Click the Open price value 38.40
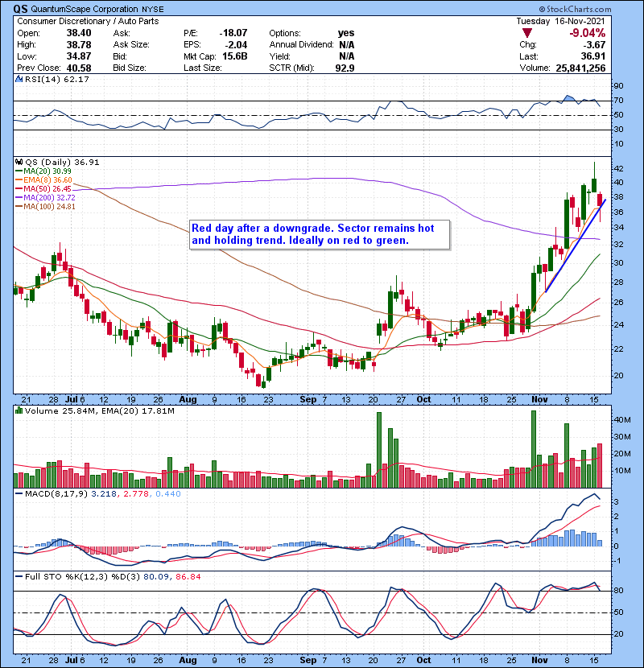644x668 pixels. pyautogui.click(x=78, y=33)
